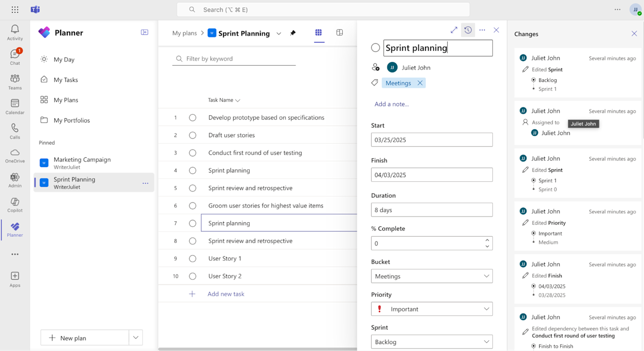Image resolution: width=644 pixels, height=351 pixels.
Task: Open the New plan split-button arrow
Action: pos(136,338)
